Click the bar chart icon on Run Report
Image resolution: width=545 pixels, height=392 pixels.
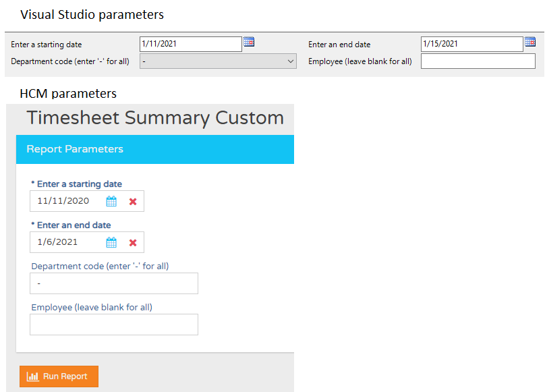pyautogui.click(x=33, y=376)
